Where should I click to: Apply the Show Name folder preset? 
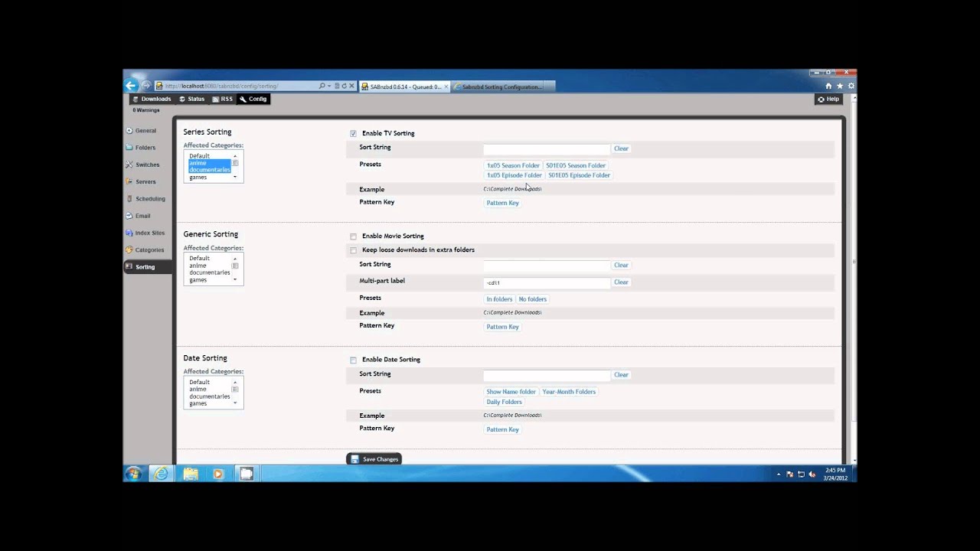pos(511,392)
